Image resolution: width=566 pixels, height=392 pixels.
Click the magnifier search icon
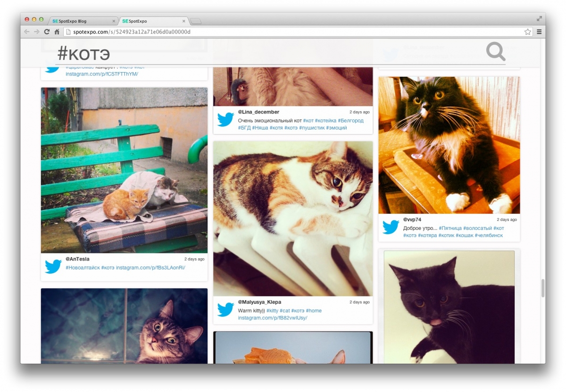point(496,51)
